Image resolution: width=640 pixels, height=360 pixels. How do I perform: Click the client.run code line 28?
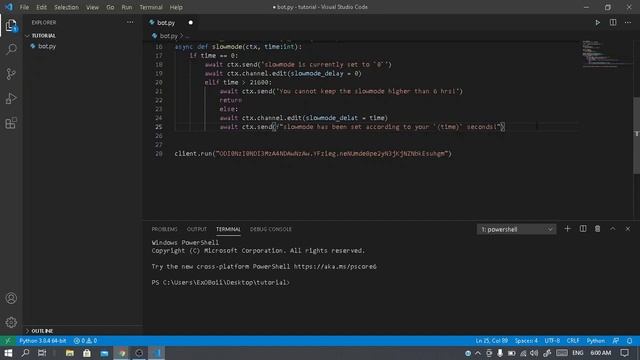pyautogui.click(x=313, y=153)
